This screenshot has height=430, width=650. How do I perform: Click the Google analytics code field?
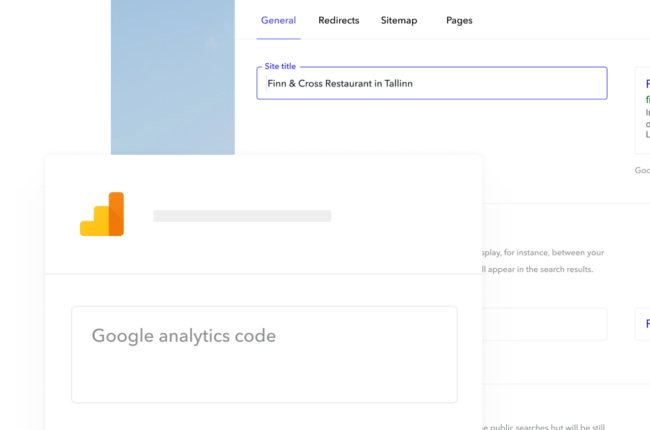tap(264, 355)
